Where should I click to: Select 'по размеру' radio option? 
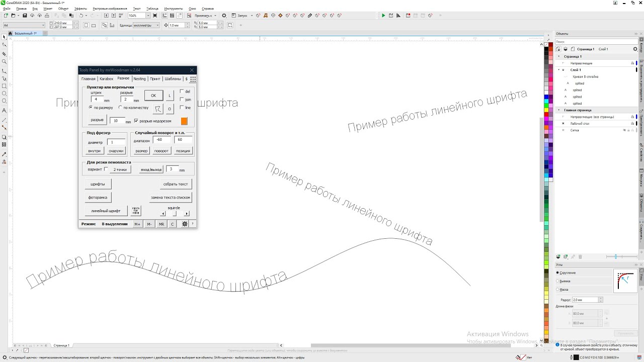click(91, 108)
